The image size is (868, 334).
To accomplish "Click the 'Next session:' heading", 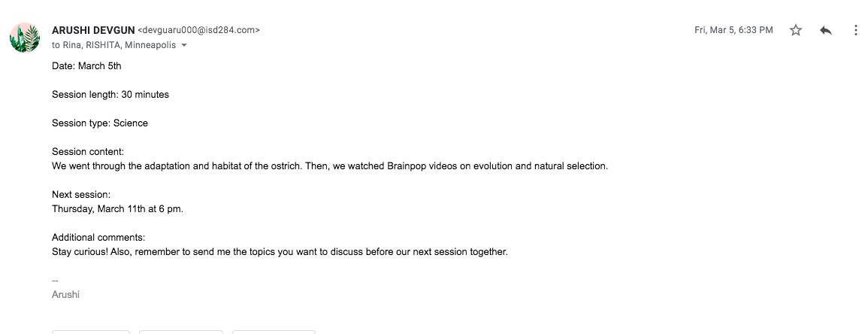I will (81, 194).
